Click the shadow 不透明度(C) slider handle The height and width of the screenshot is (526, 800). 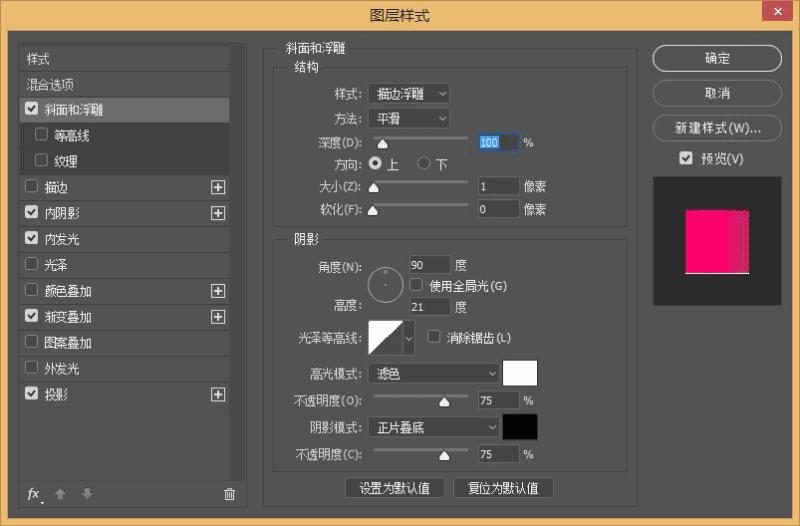tap(444, 455)
